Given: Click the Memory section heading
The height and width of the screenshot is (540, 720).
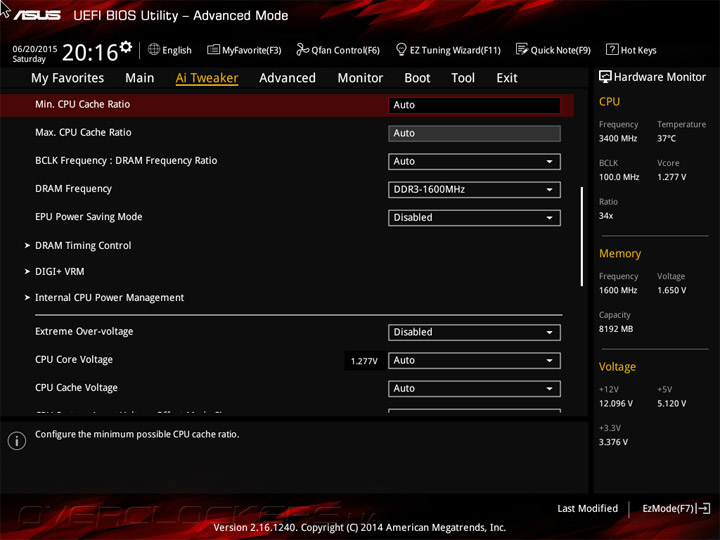Looking at the screenshot, I should (620, 253).
